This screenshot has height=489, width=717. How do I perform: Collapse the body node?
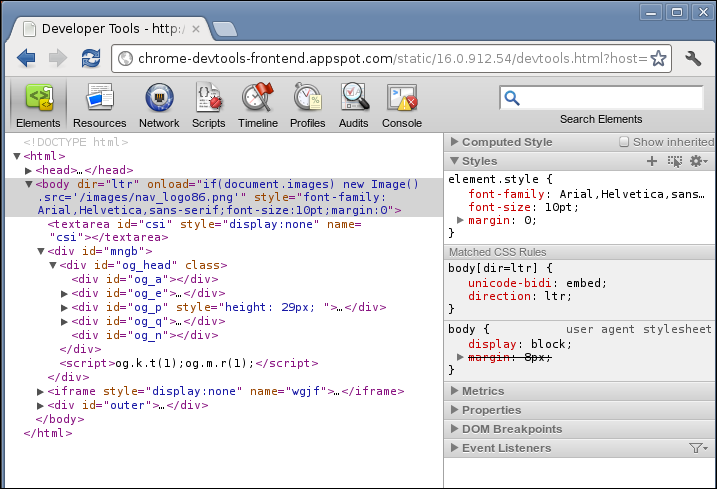point(28,184)
